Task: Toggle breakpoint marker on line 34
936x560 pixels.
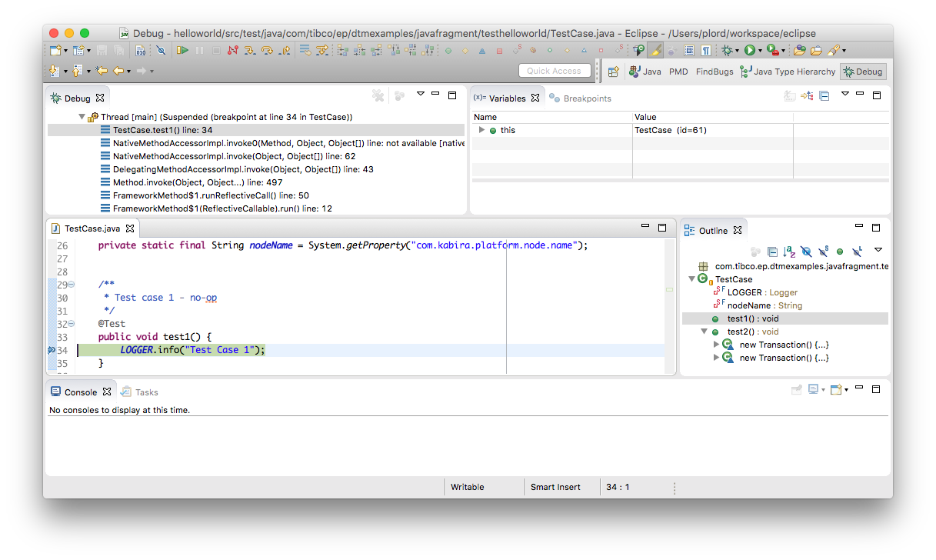Action: coord(52,350)
